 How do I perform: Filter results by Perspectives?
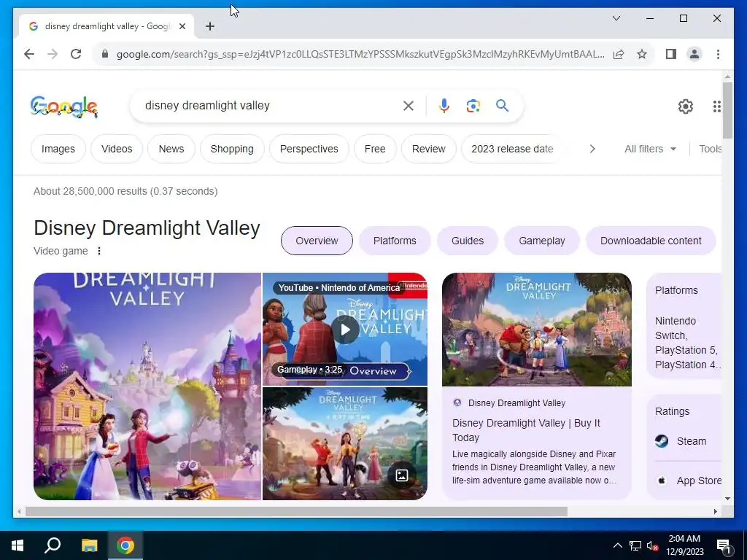click(x=309, y=149)
